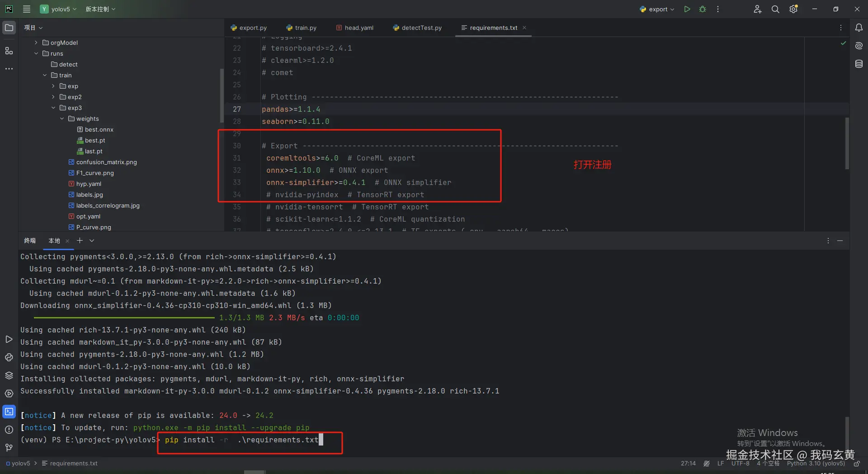Collapse the train folder

click(45, 75)
